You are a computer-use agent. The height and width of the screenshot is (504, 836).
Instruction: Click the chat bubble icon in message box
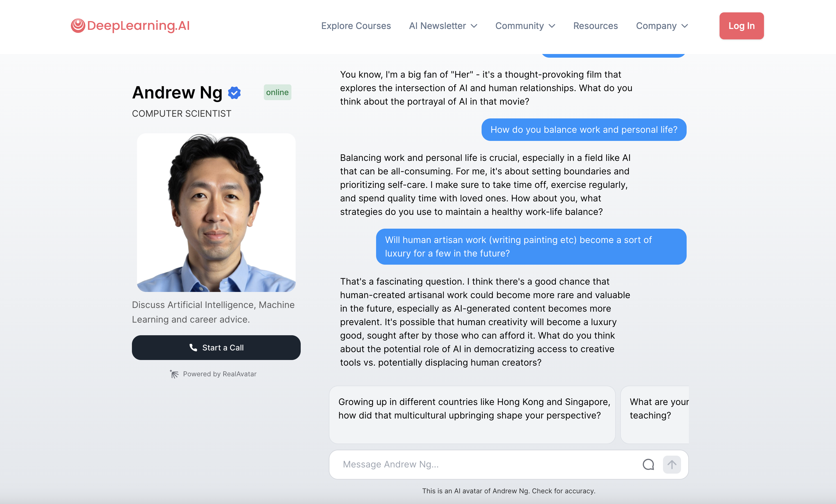(x=648, y=464)
